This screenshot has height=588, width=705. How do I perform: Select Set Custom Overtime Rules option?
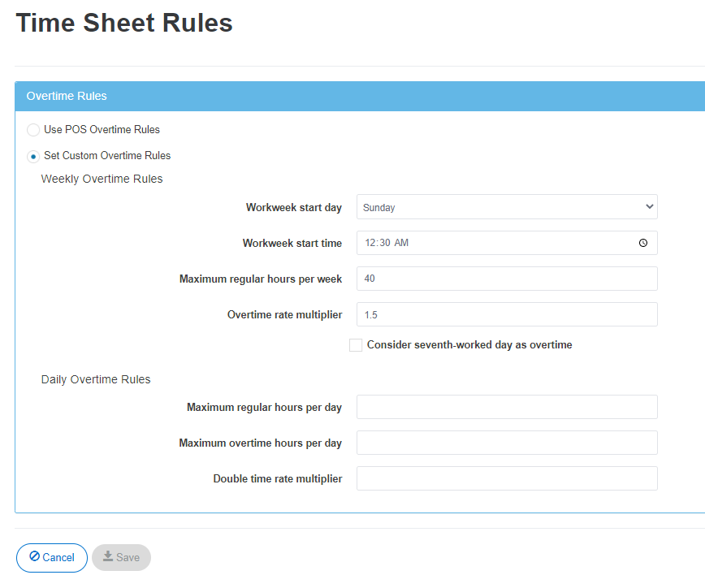tap(33, 156)
